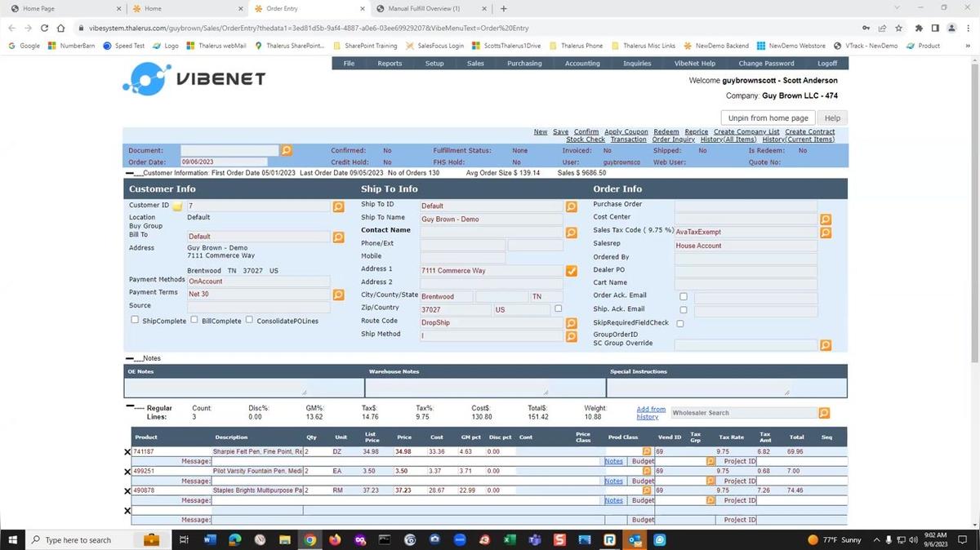Enable the ShipComplete checkbox
Screen dimensions: 980x550
click(x=135, y=319)
